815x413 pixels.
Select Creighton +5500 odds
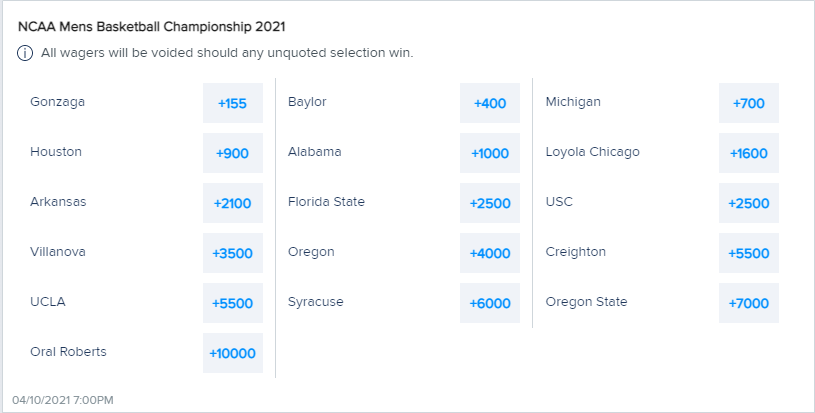(748, 253)
